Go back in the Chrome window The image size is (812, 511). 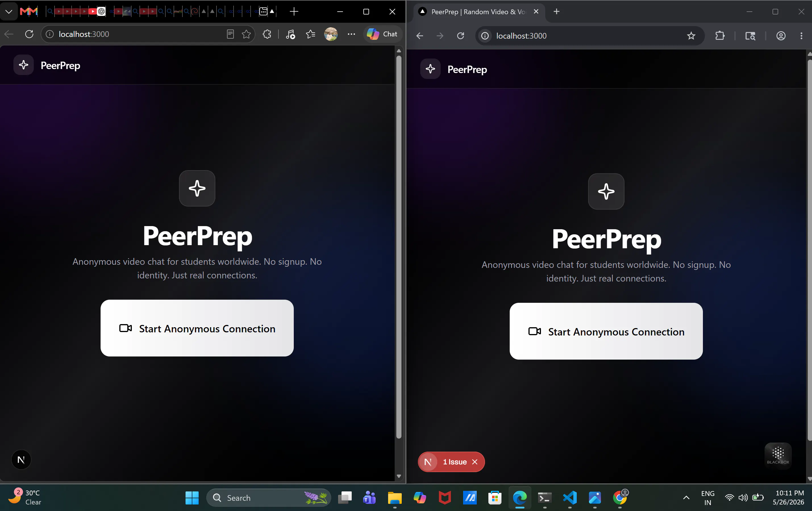420,36
